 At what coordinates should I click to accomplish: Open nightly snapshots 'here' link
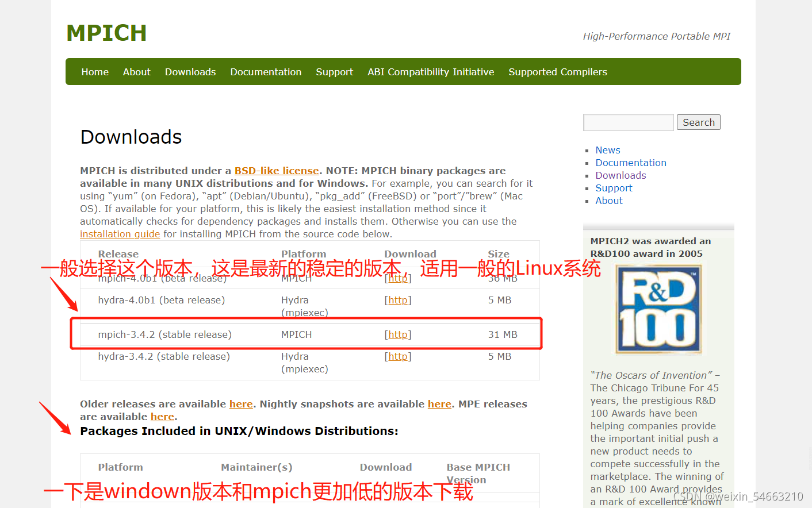(439, 404)
